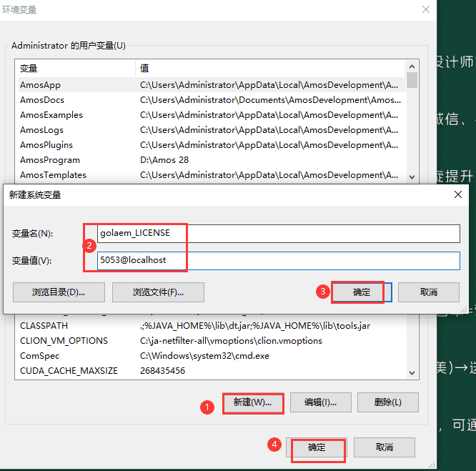Click 删除(L) button for system variables
This screenshot has width=476, height=471.
(387, 402)
